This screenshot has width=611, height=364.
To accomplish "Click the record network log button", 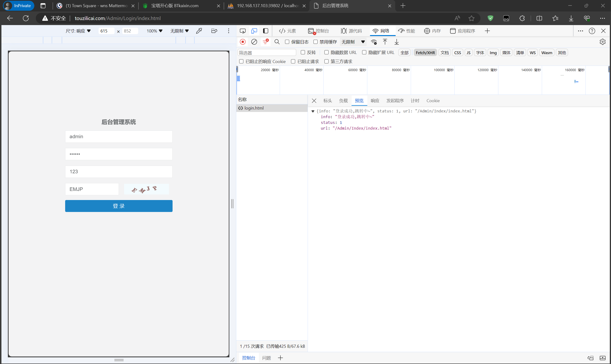I will 243,42.
